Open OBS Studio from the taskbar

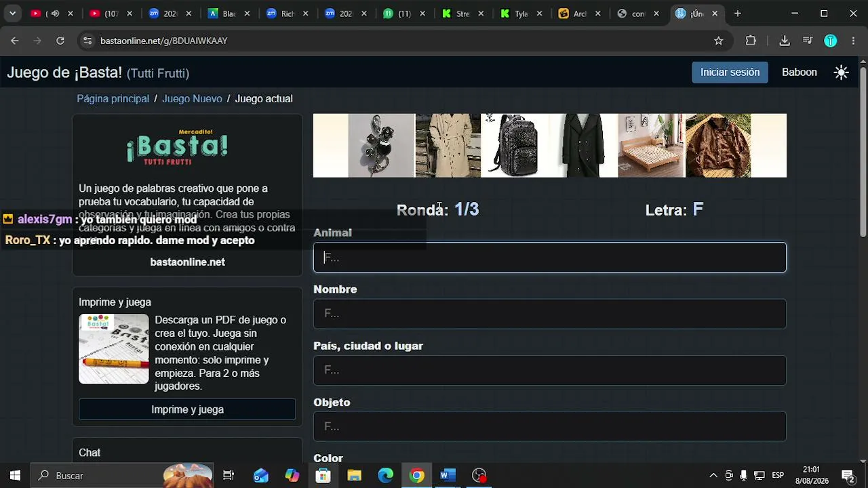pos(479,475)
